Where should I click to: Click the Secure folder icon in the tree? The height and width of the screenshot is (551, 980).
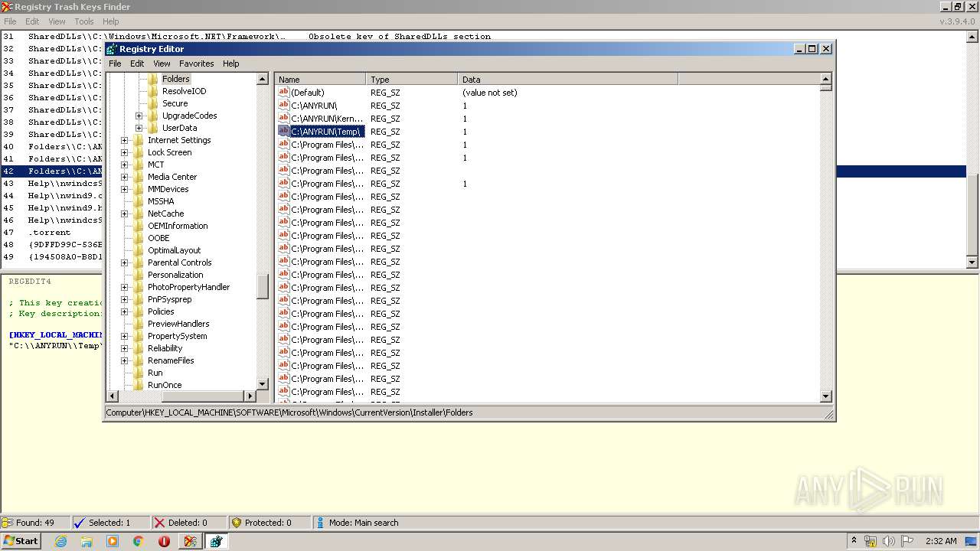[153, 103]
